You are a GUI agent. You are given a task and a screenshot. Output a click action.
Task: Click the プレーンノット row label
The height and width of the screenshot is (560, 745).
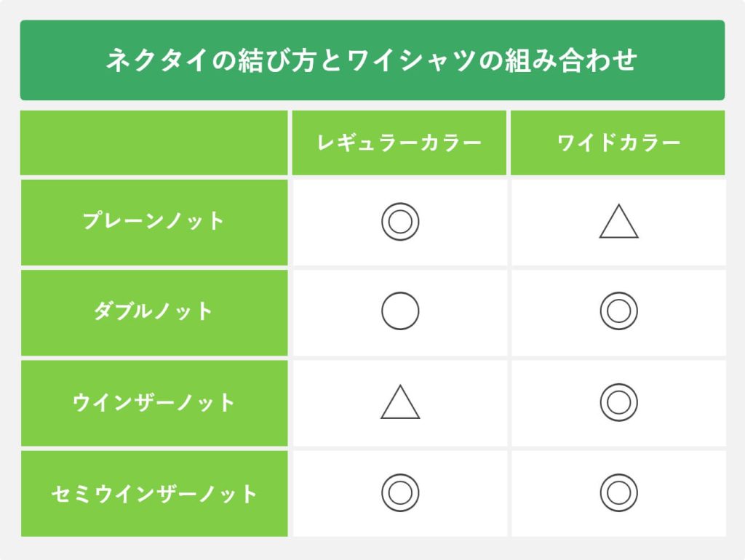coord(154,221)
